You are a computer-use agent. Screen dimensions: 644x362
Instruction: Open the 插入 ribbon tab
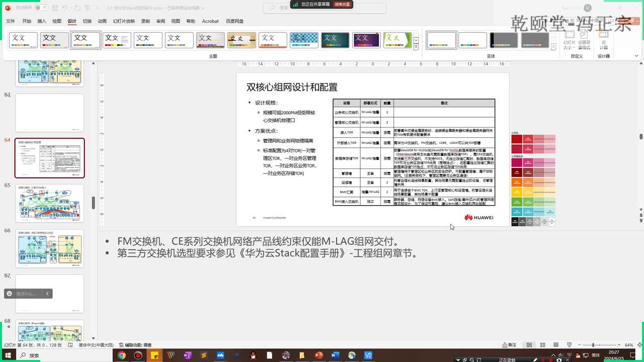coord(42,21)
